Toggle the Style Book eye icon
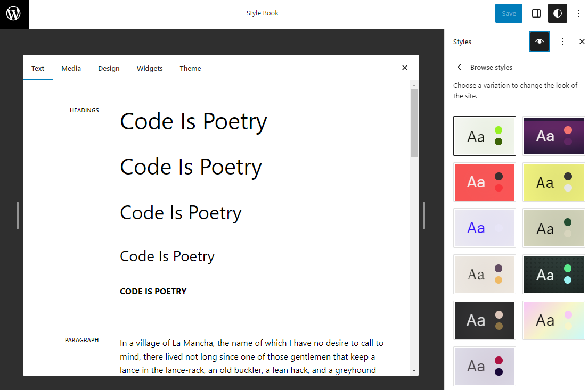The height and width of the screenshot is (390, 588). [540, 42]
